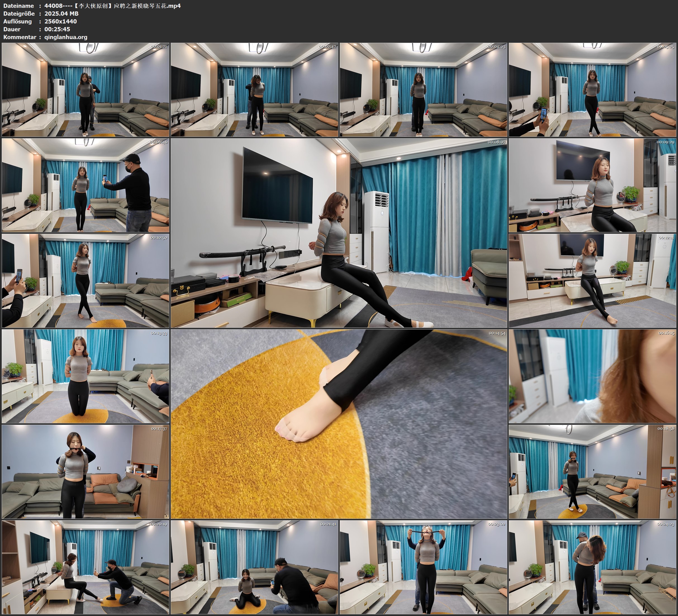This screenshot has width=678, height=616.
Task: Open the frame marked 00:10:50
Action: [x=85, y=281]
